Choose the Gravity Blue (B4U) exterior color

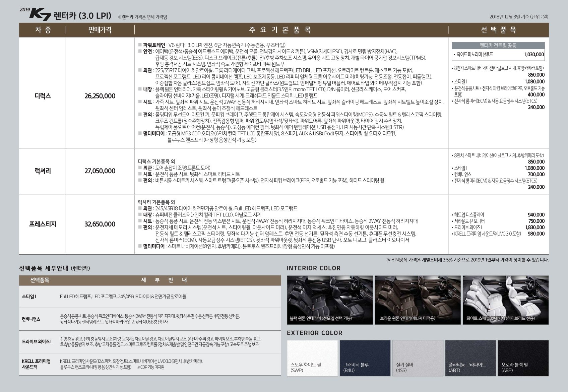(x=365, y=358)
